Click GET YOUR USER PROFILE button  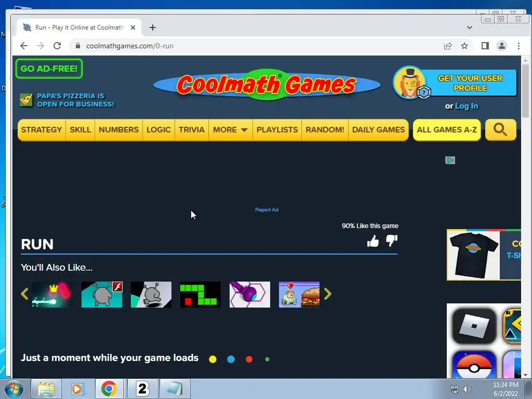470,83
